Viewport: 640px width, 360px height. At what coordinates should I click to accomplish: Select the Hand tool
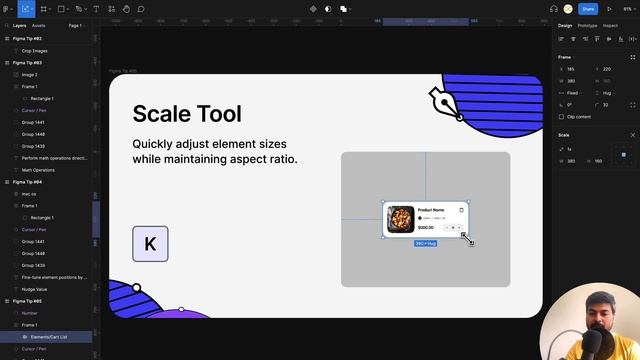126,9
